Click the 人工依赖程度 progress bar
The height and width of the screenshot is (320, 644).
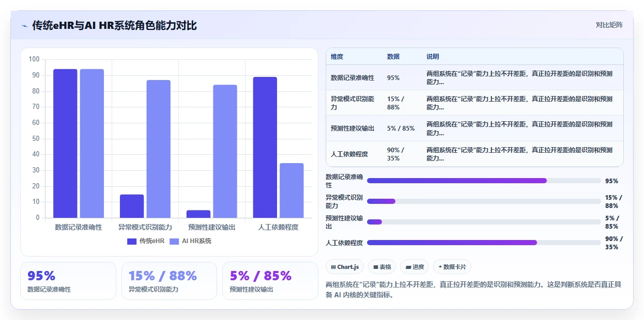pyautogui.click(x=484, y=243)
